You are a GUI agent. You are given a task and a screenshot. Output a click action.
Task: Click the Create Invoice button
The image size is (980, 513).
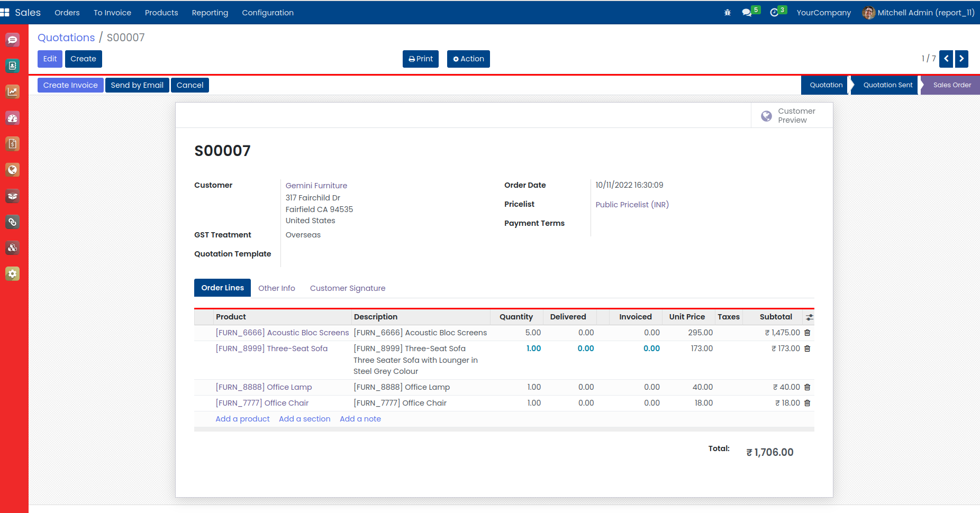[70, 85]
